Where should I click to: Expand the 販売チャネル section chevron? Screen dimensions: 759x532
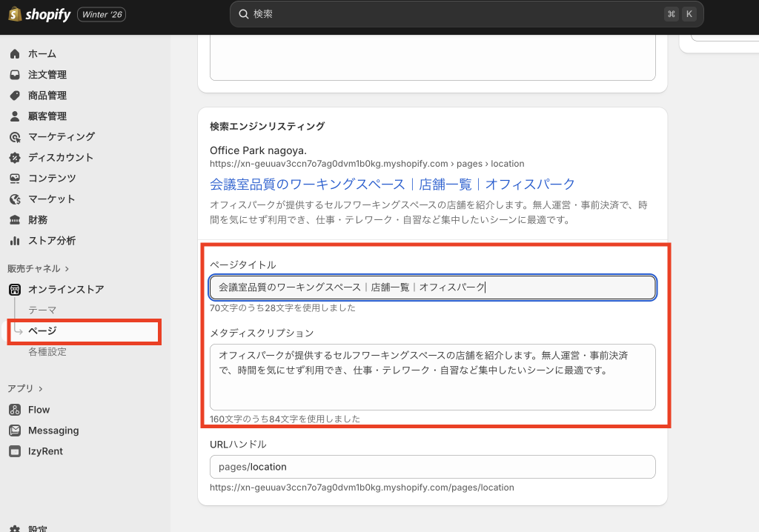pos(67,268)
